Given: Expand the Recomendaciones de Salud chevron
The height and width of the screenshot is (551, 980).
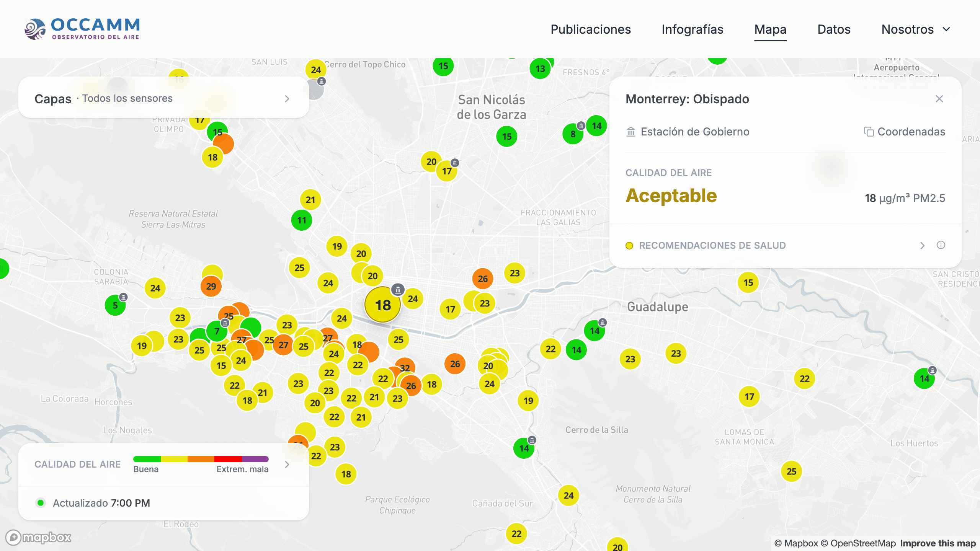Looking at the screenshot, I should pyautogui.click(x=922, y=246).
